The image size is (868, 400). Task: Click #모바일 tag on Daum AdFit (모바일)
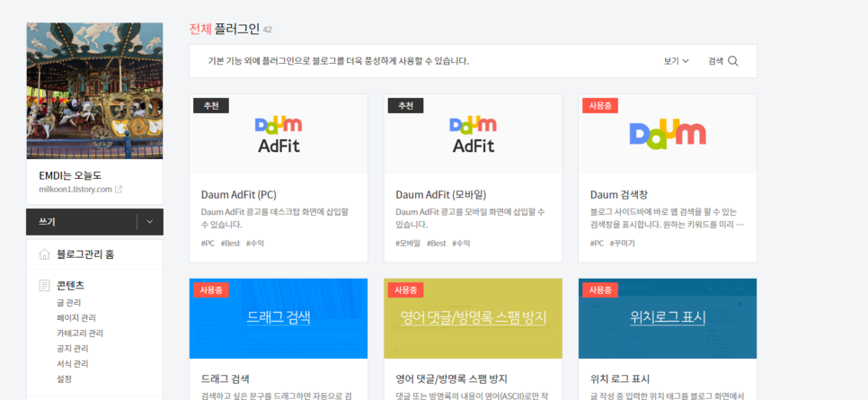(408, 244)
